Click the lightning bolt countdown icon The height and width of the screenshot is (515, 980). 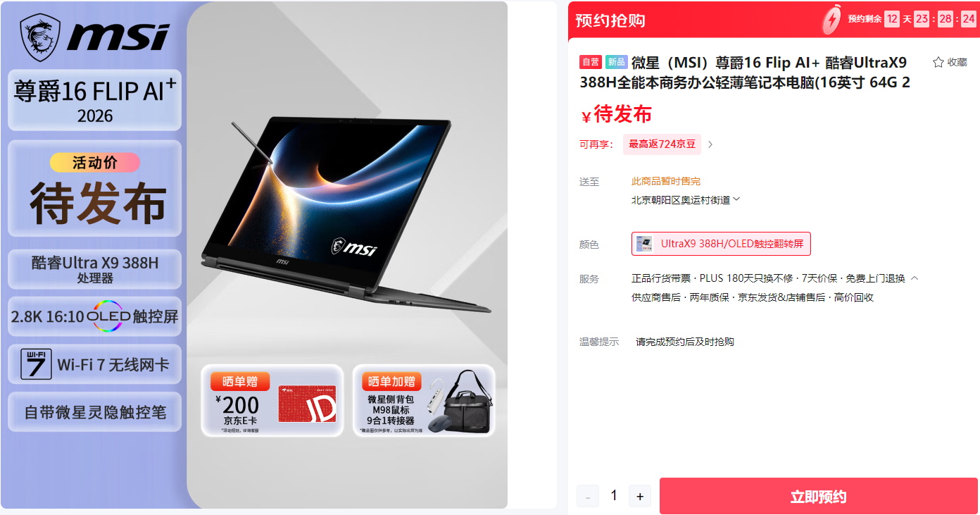[831, 19]
